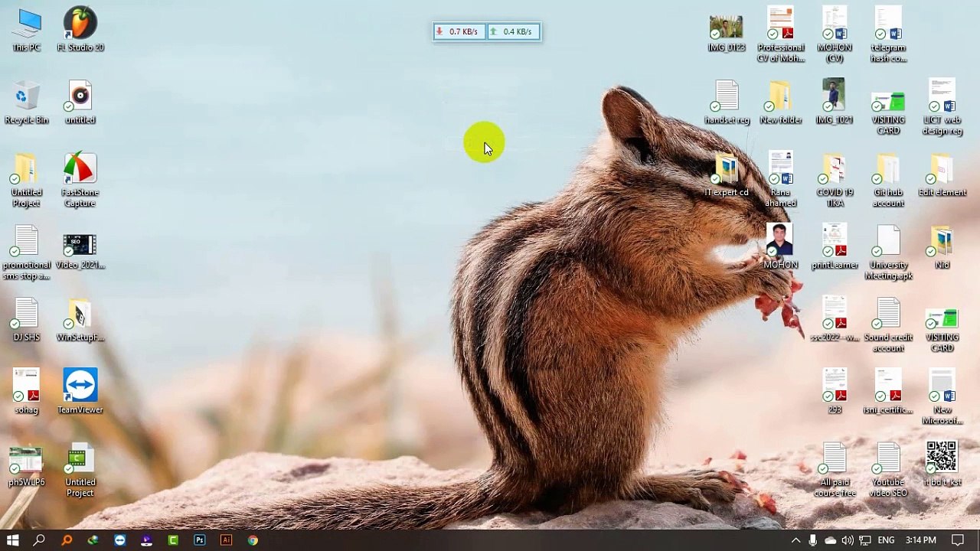
Task: Click the download speed indicator widget
Action: point(459,31)
